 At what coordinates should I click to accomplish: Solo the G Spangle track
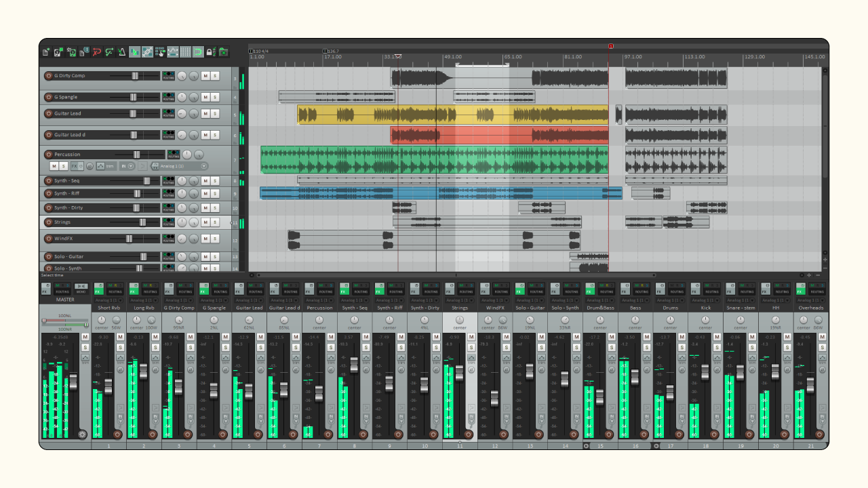[x=215, y=97]
